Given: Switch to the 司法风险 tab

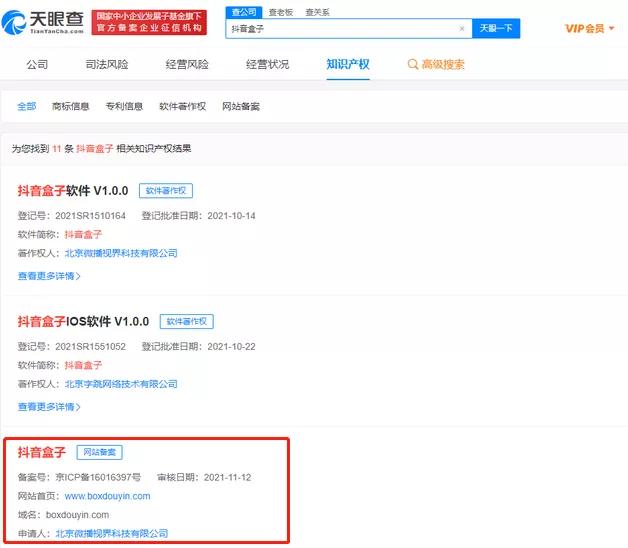Looking at the screenshot, I should [107, 64].
